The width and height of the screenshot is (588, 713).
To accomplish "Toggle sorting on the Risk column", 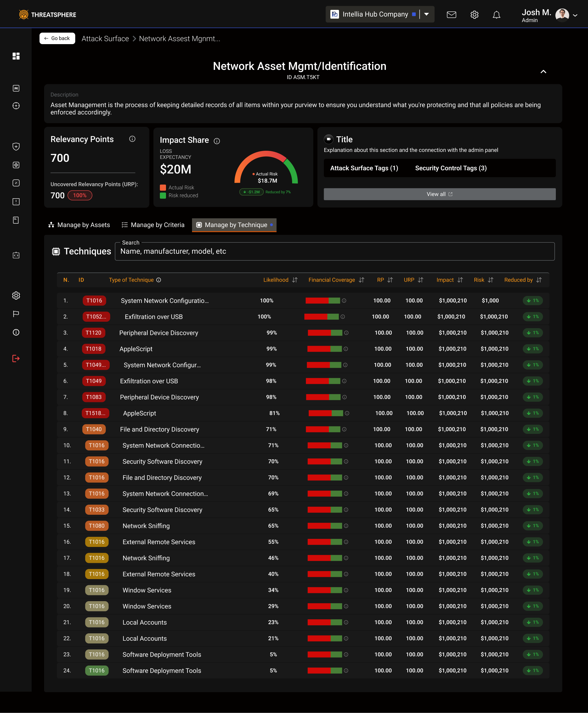I will pyautogui.click(x=491, y=280).
